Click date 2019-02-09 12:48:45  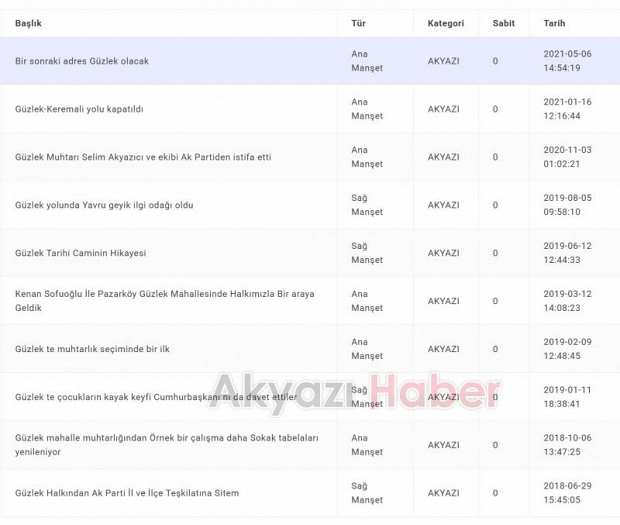point(567,349)
